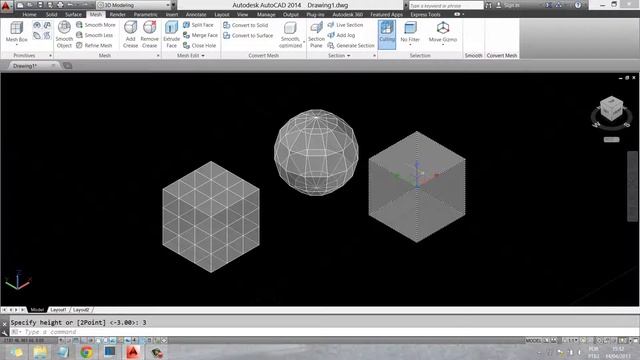Toggle the MODEL space button in status bar
The height and width of the screenshot is (360, 640).
[x=533, y=340]
